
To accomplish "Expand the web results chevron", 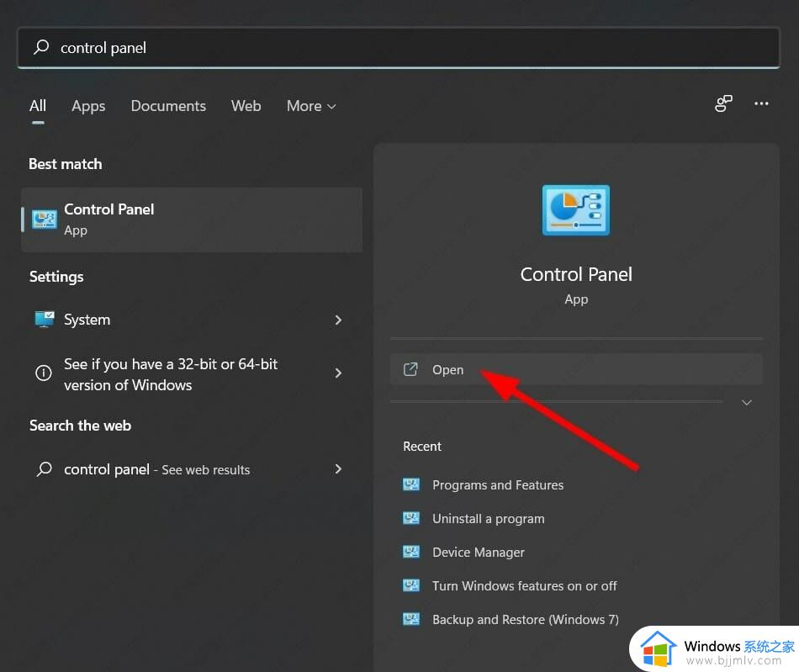I will [x=338, y=468].
